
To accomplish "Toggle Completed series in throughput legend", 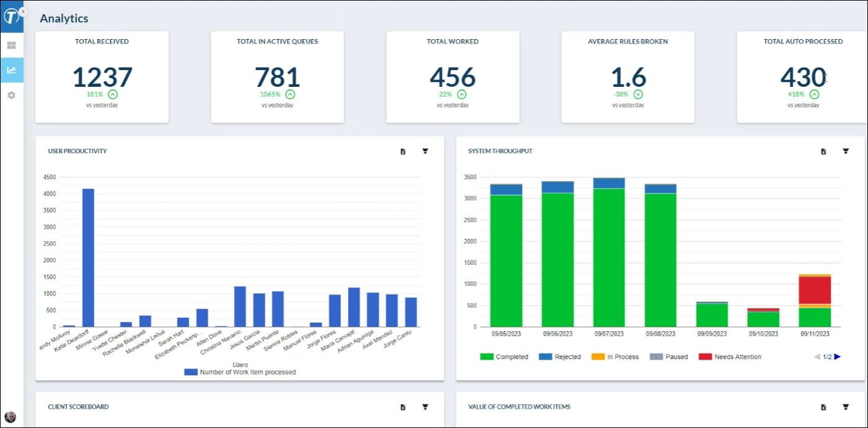I will pyautogui.click(x=504, y=357).
